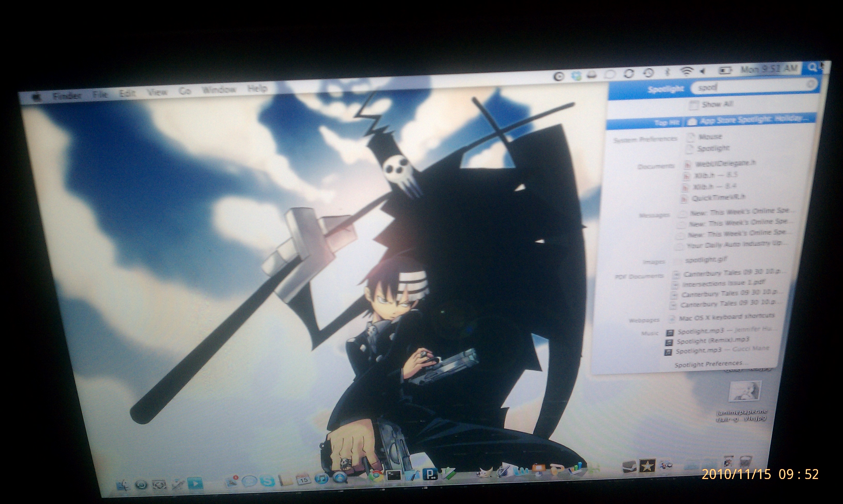Open Address Book in the Dock
843x504 pixels.
[286, 480]
